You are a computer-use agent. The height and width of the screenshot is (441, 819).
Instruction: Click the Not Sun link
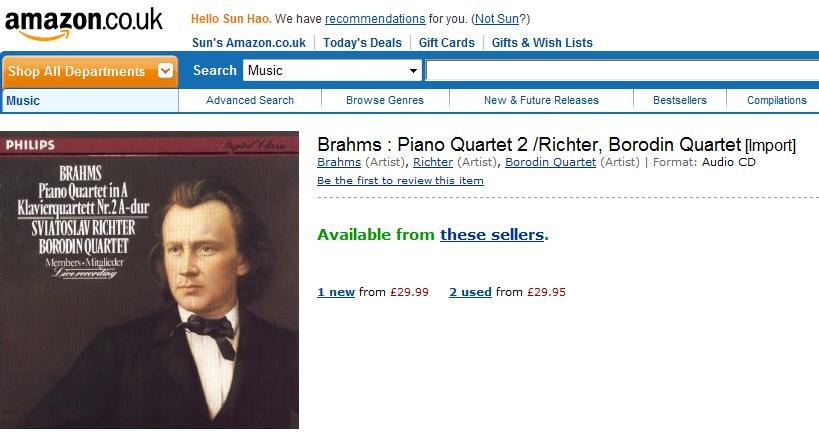click(x=496, y=19)
